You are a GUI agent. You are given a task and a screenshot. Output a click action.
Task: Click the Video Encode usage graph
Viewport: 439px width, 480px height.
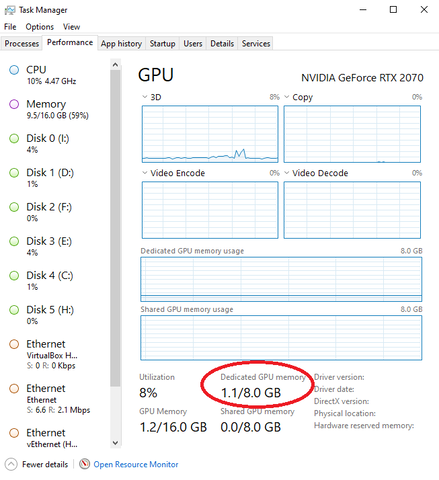[210, 210]
